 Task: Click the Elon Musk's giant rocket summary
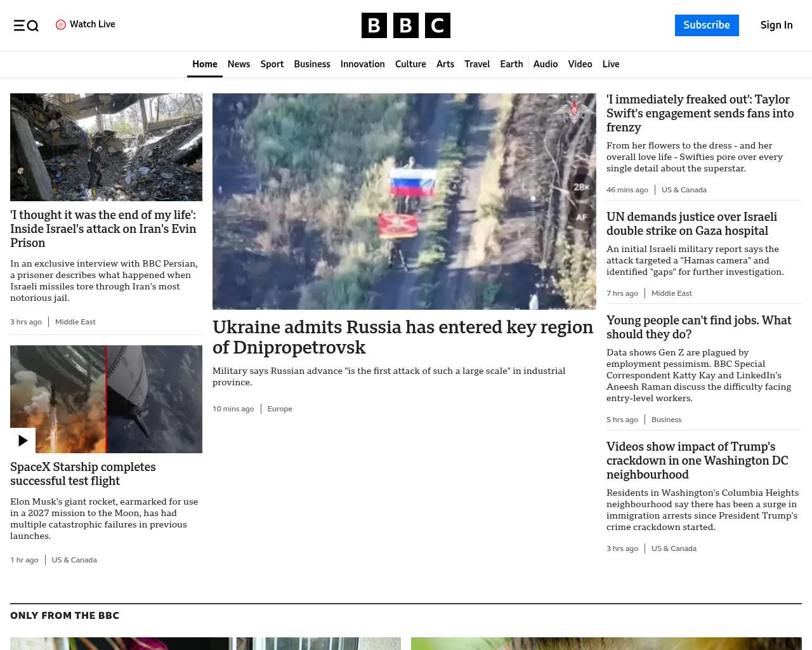coord(104,519)
